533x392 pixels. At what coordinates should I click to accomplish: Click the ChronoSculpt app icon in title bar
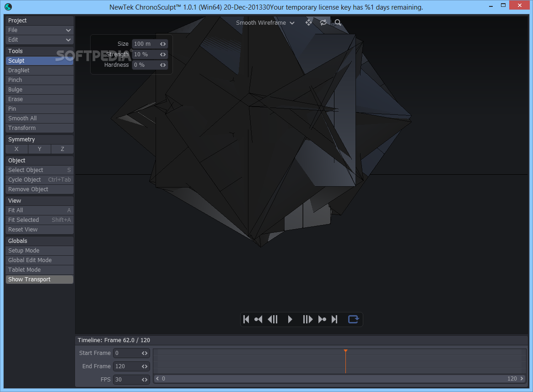(8, 6)
